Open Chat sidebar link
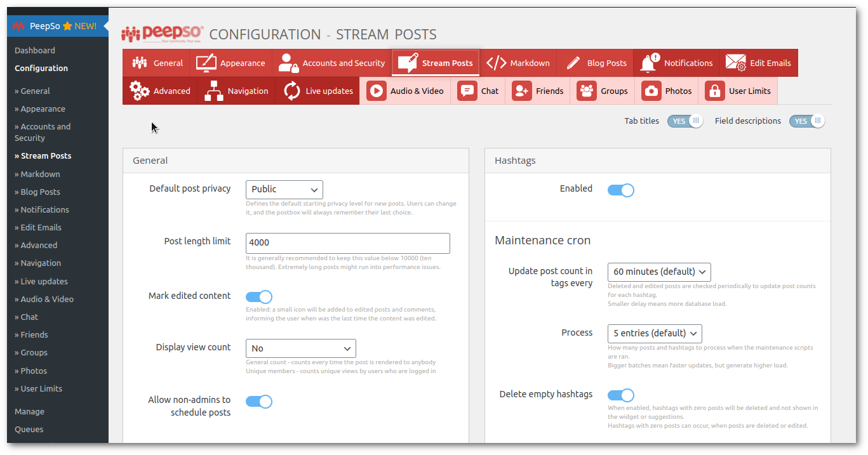Screen dimensions: 868x455 [27, 317]
